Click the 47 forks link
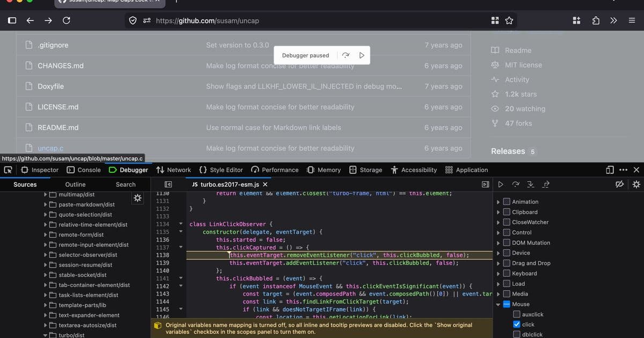Image resolution: width=644 pixels, height=338 pixels. point(518,123)
